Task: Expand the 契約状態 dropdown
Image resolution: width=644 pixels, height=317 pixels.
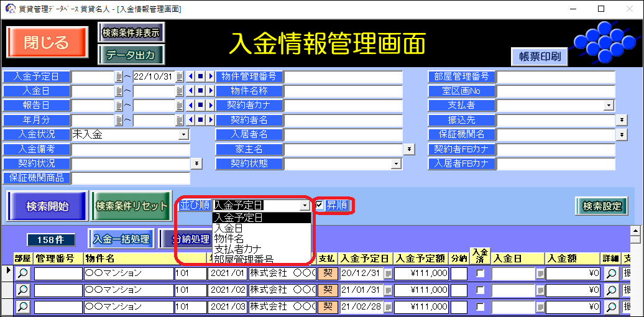Action: (x=396, y=163)
